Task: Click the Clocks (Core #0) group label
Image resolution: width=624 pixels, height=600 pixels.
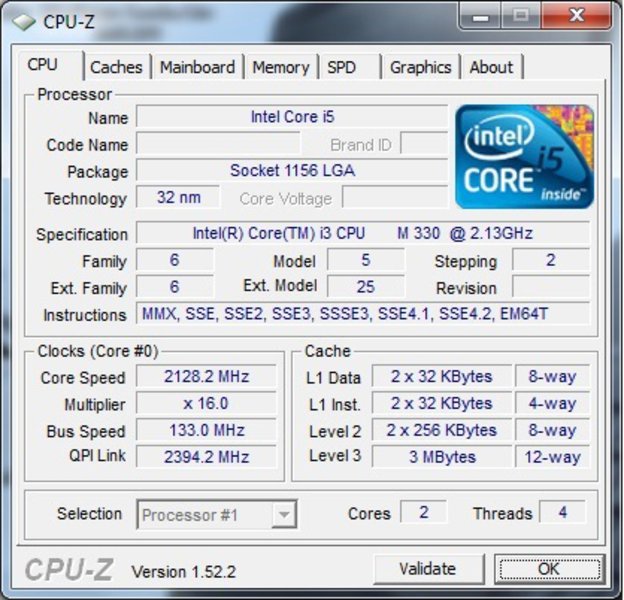Action: pos(98,351)
